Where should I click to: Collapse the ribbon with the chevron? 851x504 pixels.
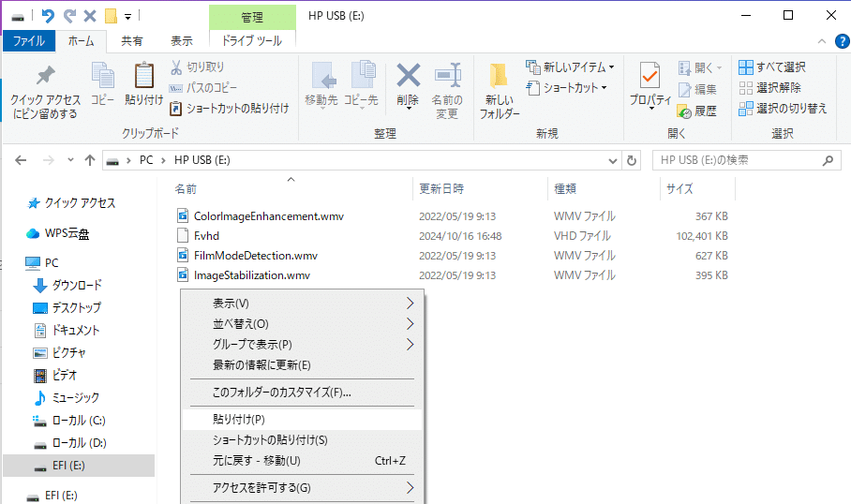pyautogui.click(x=822, y=41)
